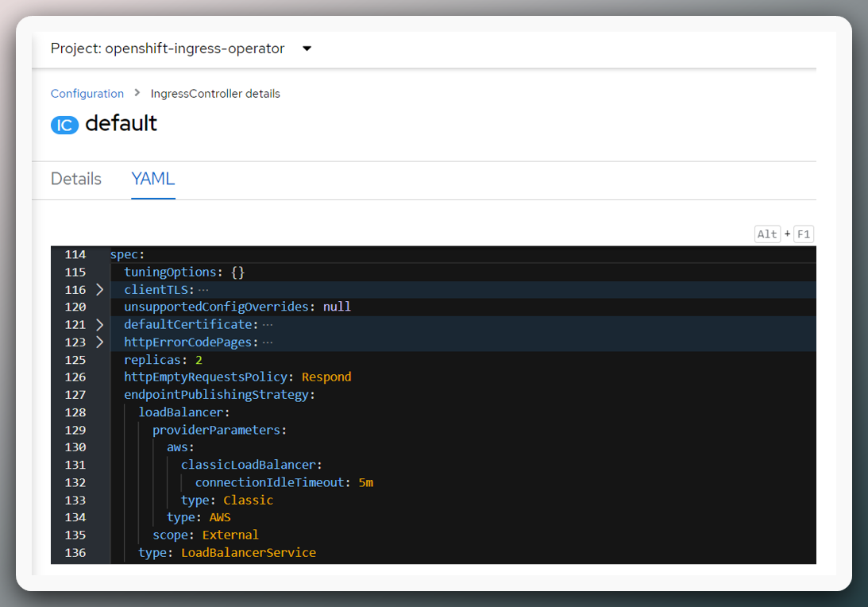868x607 pixels.
Task: Click the IngressController details breadcrumb text
Action: tap(215, 94)
